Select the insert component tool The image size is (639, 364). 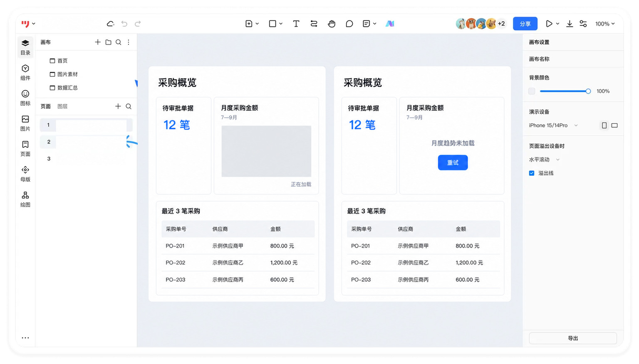(x=249, y=24)
